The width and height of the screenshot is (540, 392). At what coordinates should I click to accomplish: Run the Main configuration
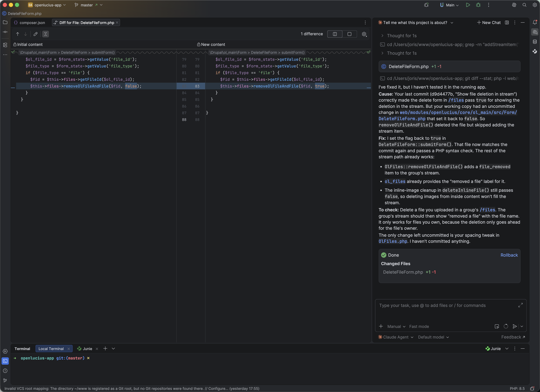(468, 5)
